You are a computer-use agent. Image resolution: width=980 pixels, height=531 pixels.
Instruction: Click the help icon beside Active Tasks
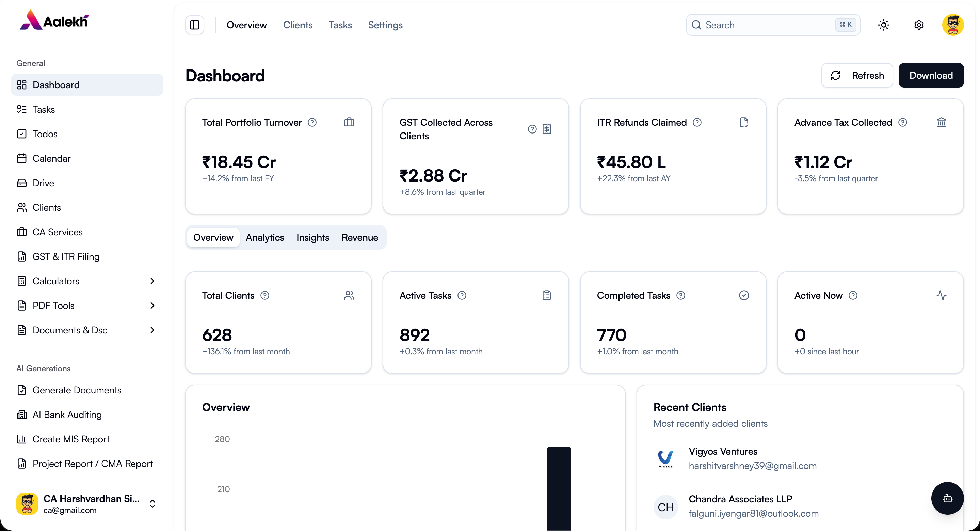pyautogui.click(x=462, y=295)
